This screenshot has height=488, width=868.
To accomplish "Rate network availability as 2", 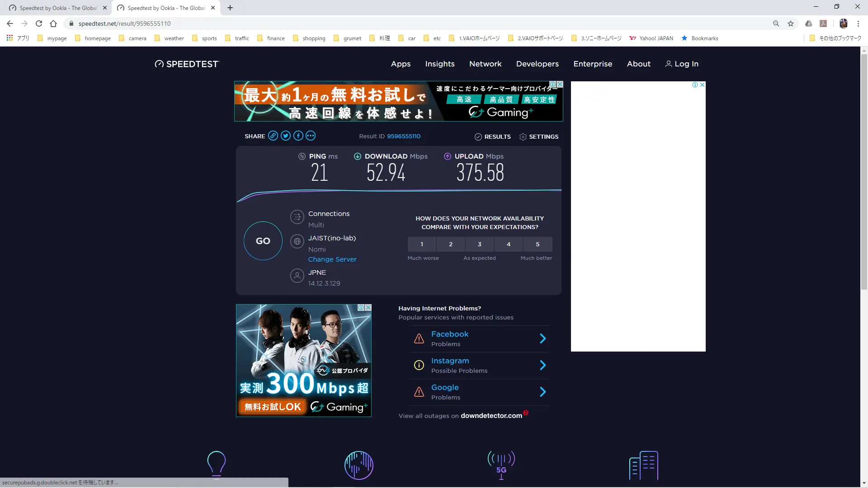I will [451, 244].
